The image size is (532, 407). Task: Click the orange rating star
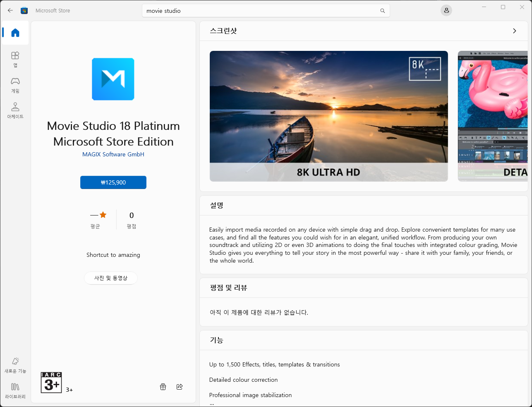pyautogui.click(x=103, y=215)
